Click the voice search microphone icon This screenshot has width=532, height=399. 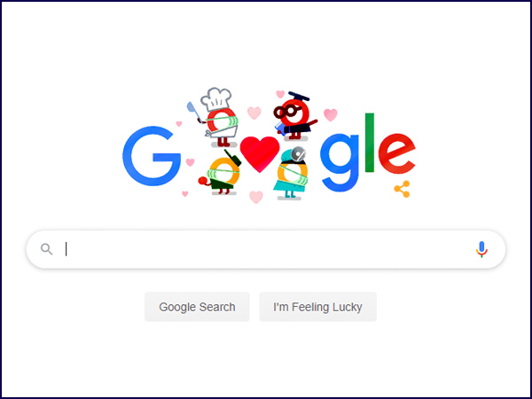pos(481,249)
